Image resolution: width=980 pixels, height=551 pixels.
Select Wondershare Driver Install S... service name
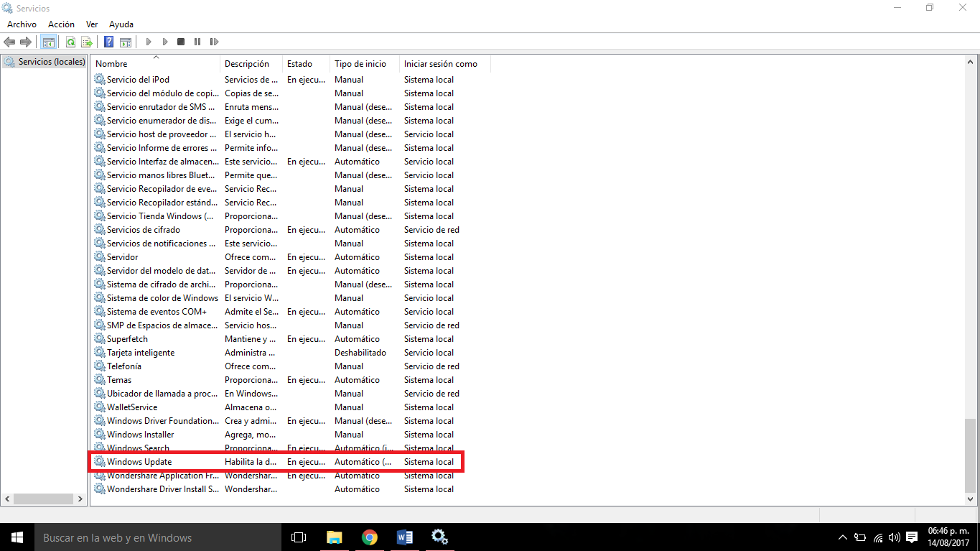coord(163,489)
